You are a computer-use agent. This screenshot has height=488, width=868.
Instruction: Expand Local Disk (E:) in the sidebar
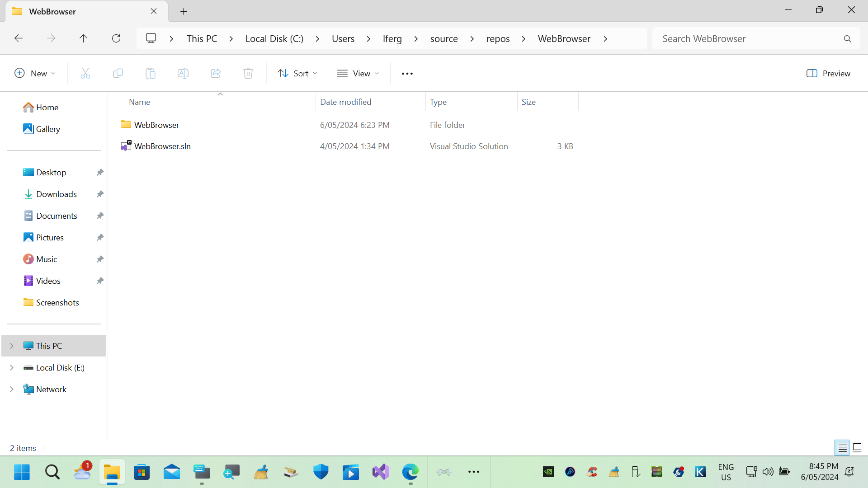(11, 367)
